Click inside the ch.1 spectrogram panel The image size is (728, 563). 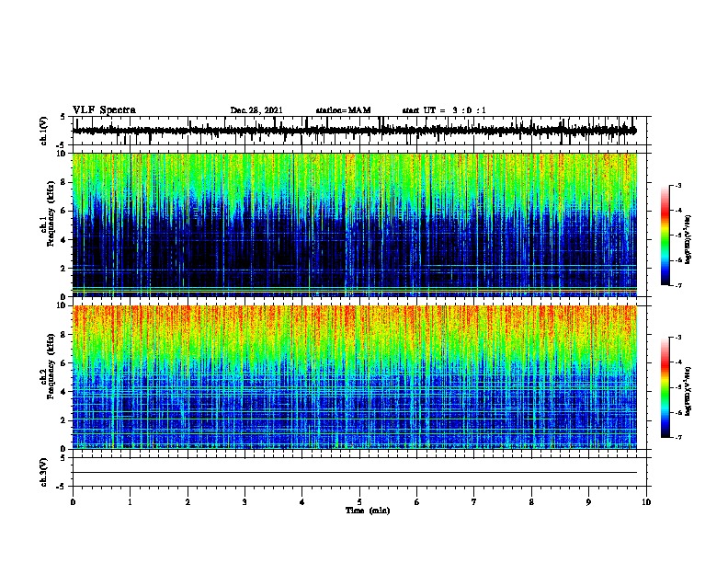click(354, 224)
